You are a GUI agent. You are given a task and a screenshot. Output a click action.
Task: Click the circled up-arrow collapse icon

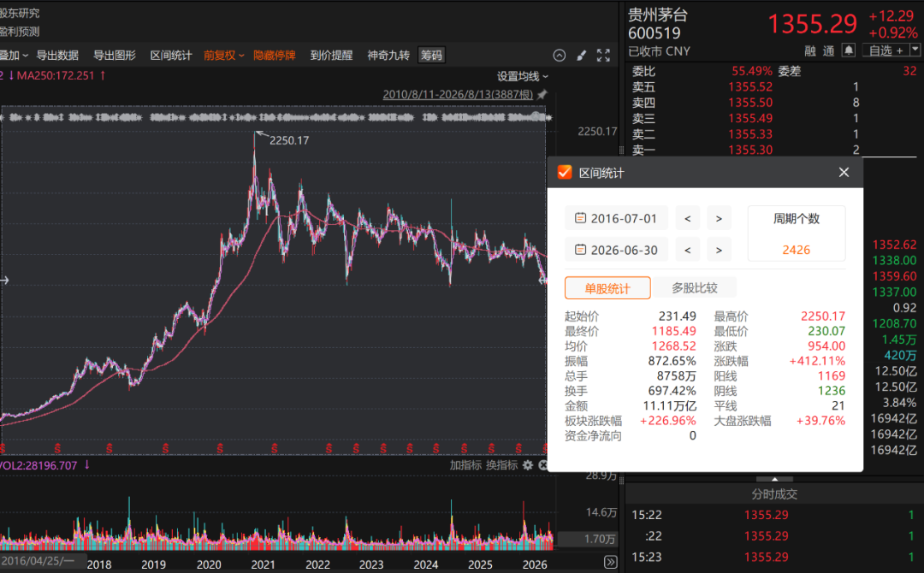(560, 56)
